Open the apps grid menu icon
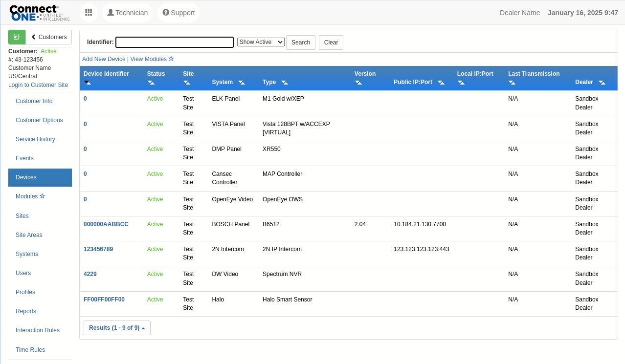This screenshot has height=364, width=625. point(89,13)
